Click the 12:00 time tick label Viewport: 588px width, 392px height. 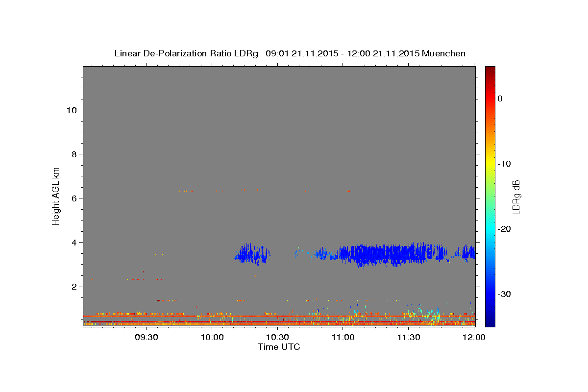474,338
